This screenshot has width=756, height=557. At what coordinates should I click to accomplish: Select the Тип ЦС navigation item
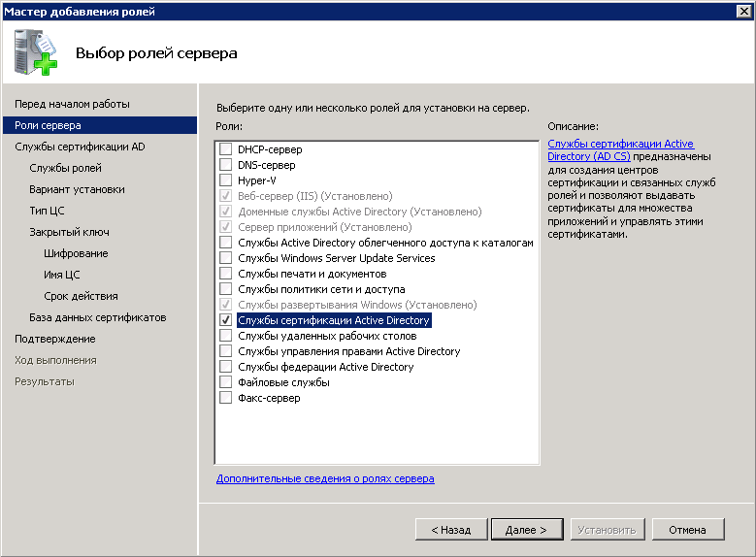pyautogui.click(x=47, y=211)
